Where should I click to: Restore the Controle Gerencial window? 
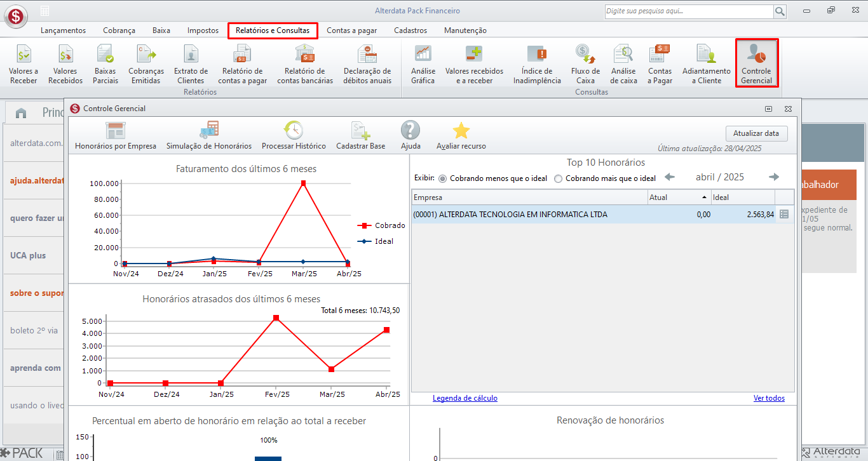tap(768, 109)
